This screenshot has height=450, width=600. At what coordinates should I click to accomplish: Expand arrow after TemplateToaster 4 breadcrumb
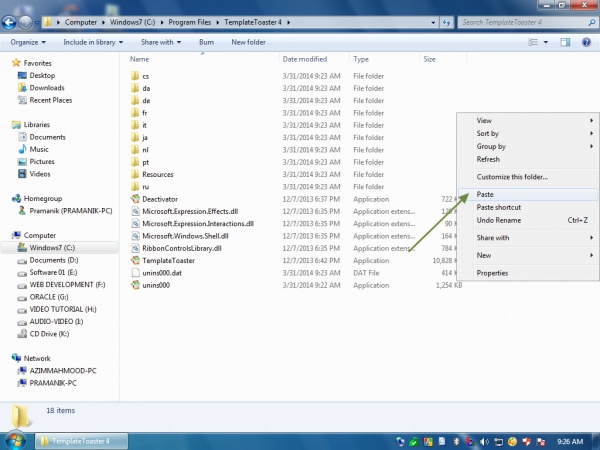coord(289,22)
